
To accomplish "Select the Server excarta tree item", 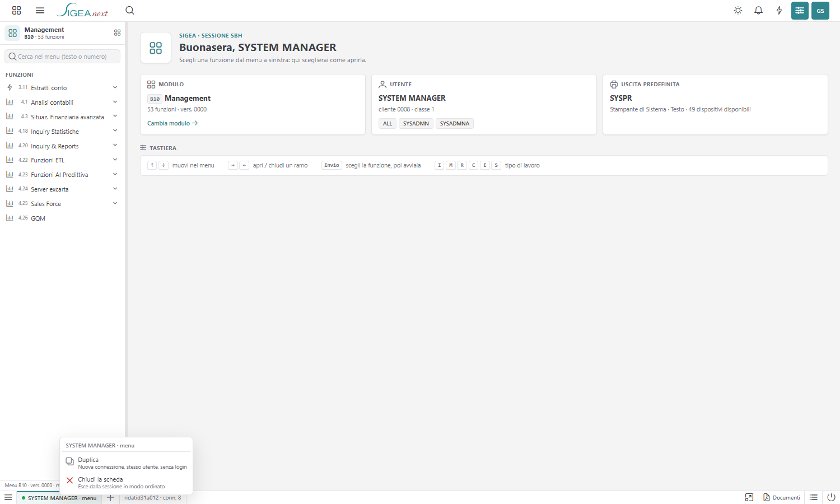I will pyautogui.click(x=62, y=189).
